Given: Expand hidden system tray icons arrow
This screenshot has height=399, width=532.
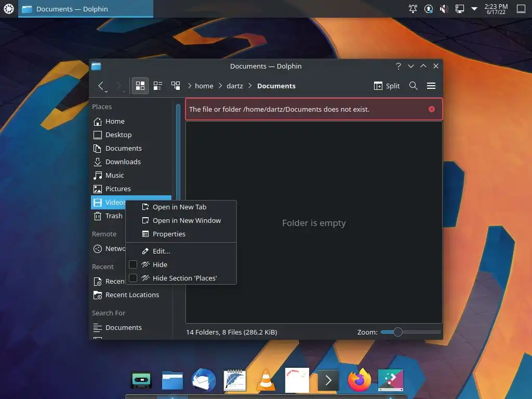Looking at the screenshot, I should pos(474,9).
